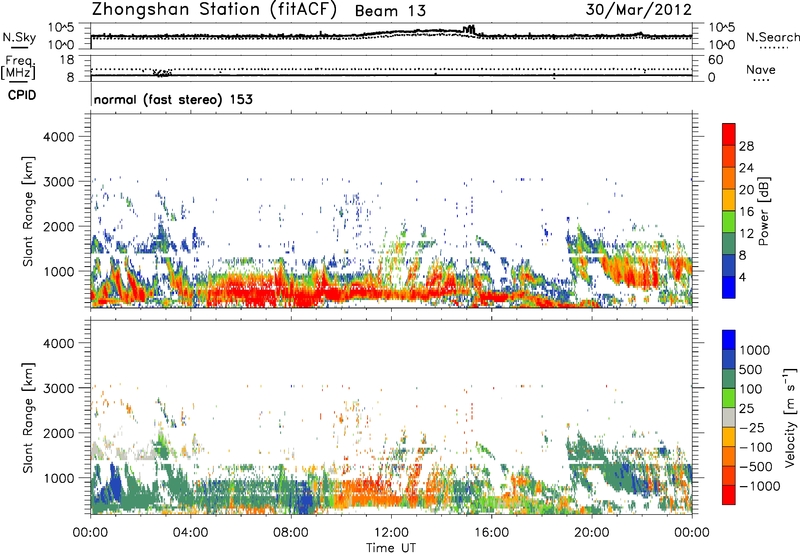Click the blue bottom of power colorbar
This screenshot has height=554, width=800.
729,287
